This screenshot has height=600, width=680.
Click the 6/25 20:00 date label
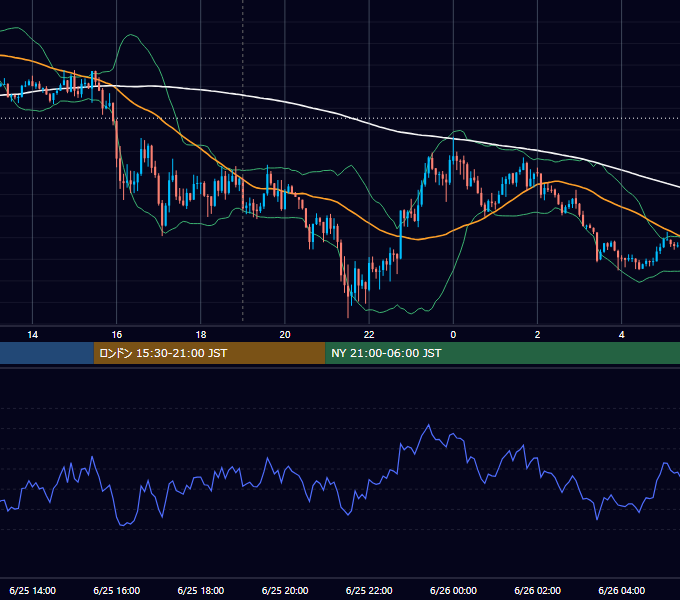pyautogui.click(x=285, y=590)
